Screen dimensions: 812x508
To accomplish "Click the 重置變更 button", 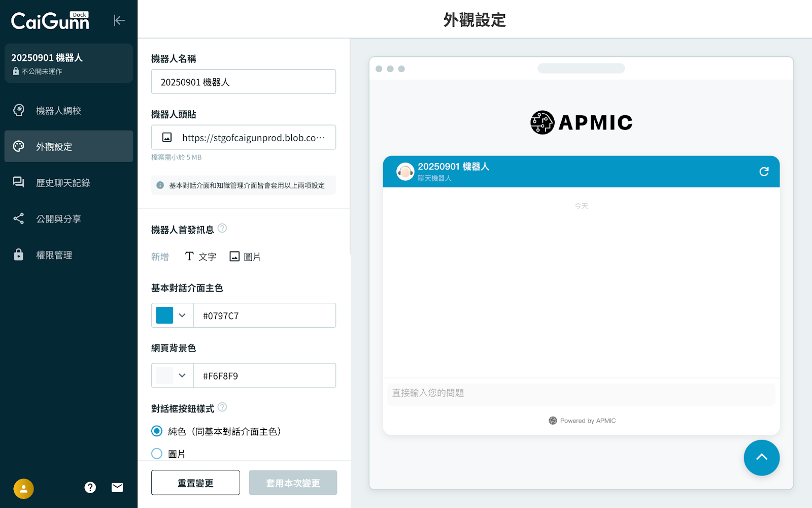I will point(195,483).
